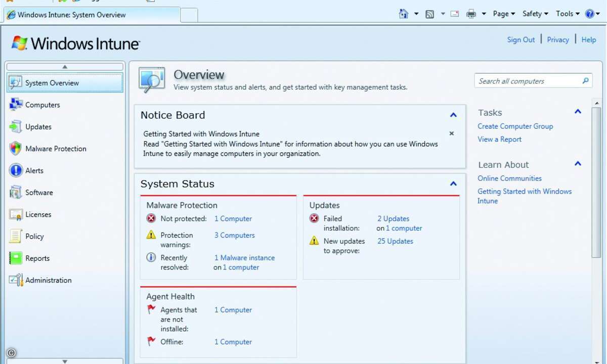The image size is (607, 364).
Task: Click the Print toolbar icon
Action: [x=471, y=14]
